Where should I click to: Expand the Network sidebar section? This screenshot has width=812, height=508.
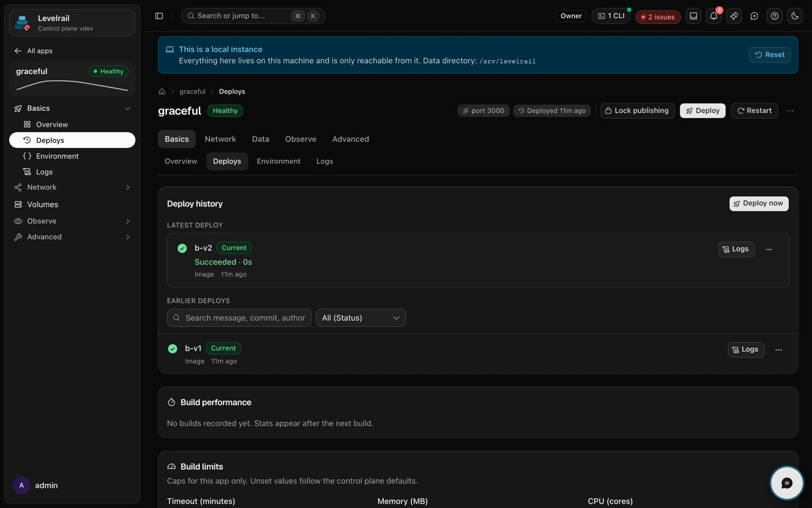[x=72, y=187]
